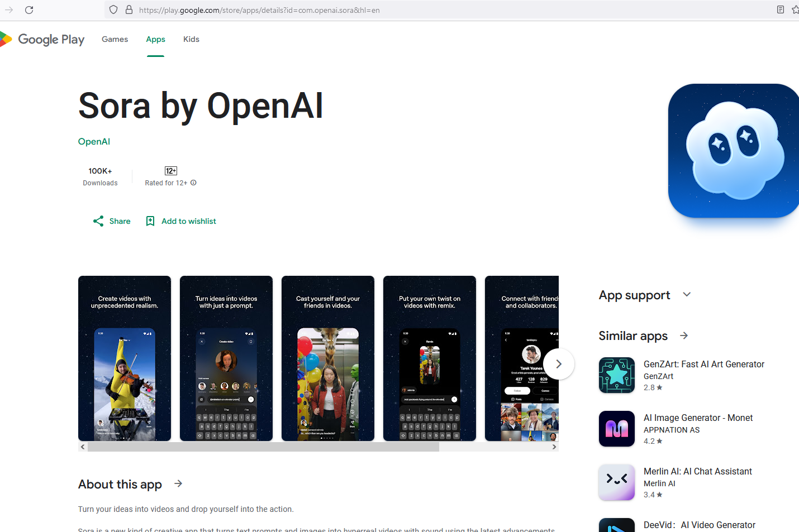Image resolution: width=799 pixels, height=532 pixels.
Task: Click the Sora app icon artwork
Action: (x=733, y=150)
